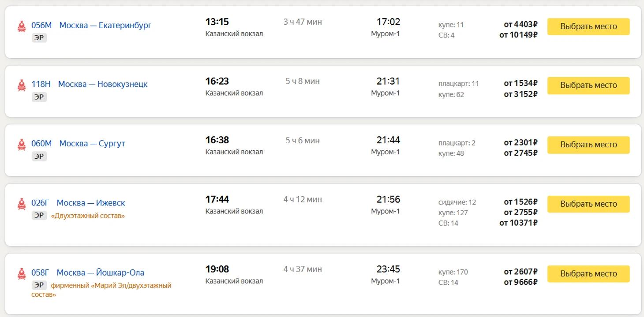Click train icon beside 060М Сургут train
Viewport: 644px width, 317px height.
22,144
